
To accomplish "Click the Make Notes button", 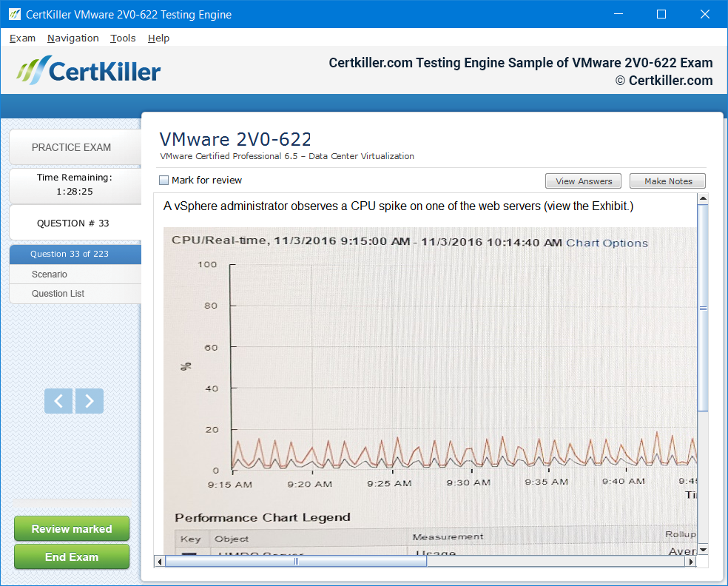I will click(x=667, y=181).
